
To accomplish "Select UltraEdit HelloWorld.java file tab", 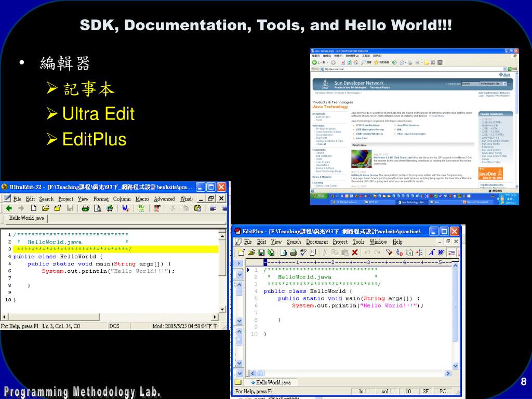I will coord(26,218).
